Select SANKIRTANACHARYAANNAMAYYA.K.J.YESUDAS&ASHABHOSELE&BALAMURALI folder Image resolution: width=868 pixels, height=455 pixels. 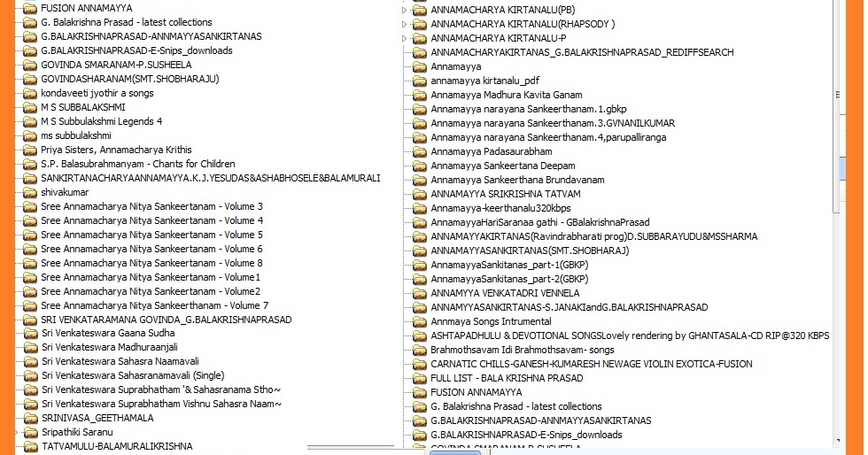point(211,178)
